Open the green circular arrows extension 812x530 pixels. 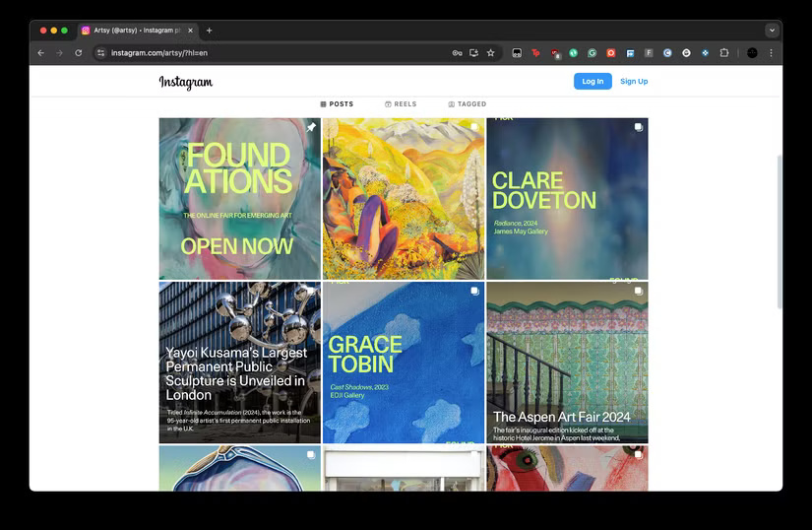tap(573, 53)
